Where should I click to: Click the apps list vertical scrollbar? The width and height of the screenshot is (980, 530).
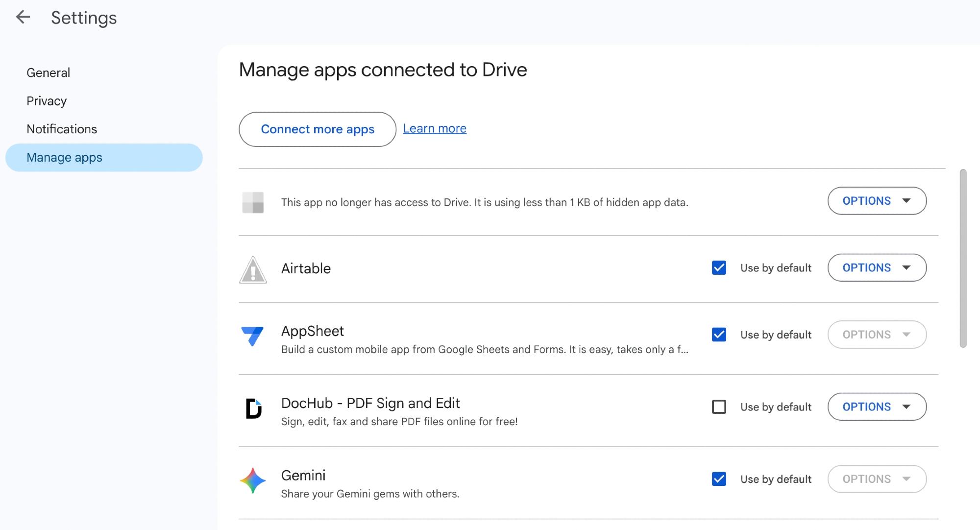pyautogui.click(x=963, y=259)
